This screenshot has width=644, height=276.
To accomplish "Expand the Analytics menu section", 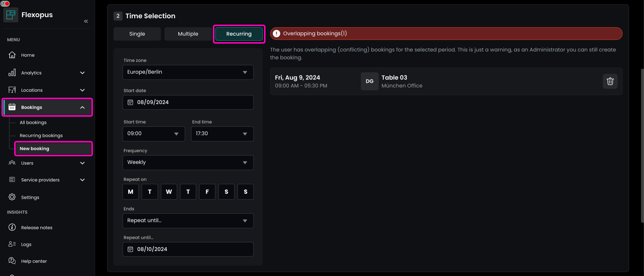I will pyautogui.click(x=47, y=73).
